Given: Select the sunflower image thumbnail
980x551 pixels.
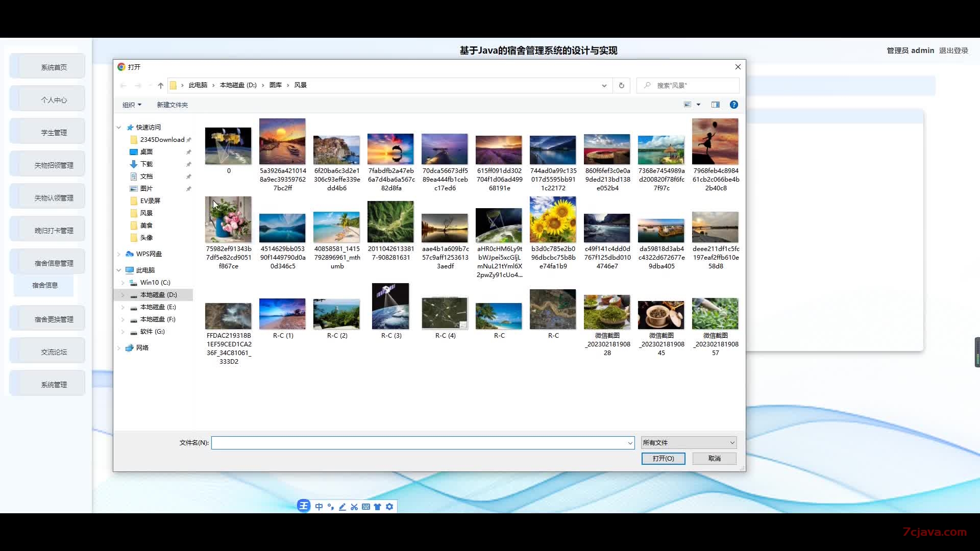Looking at the screenshot, I should 553,220.
